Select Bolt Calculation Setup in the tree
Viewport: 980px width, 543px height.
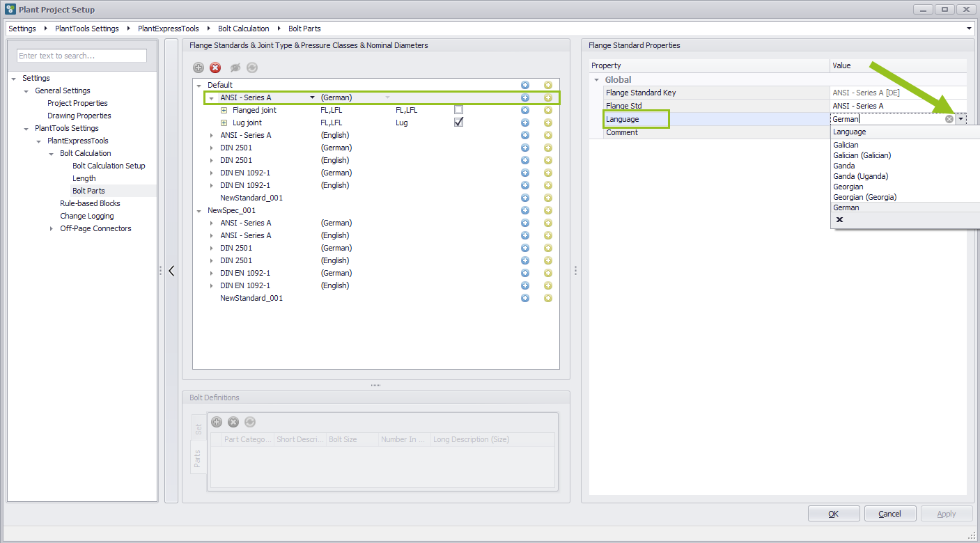click(x=109, y=166)
